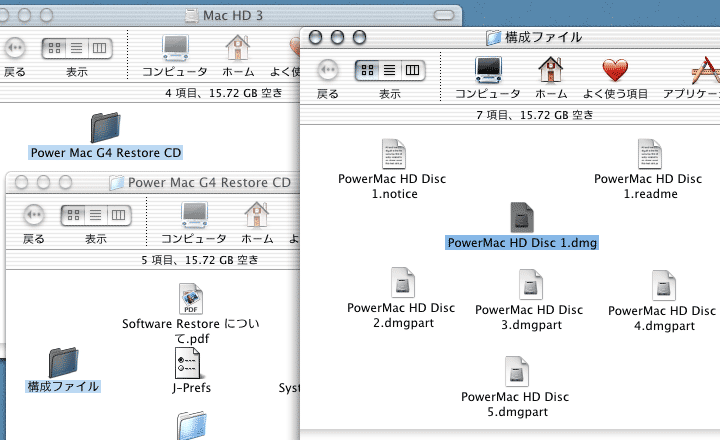Set Restore CD window to icon view
Viewport: 720px width, 440px height.
pos(73,215)
